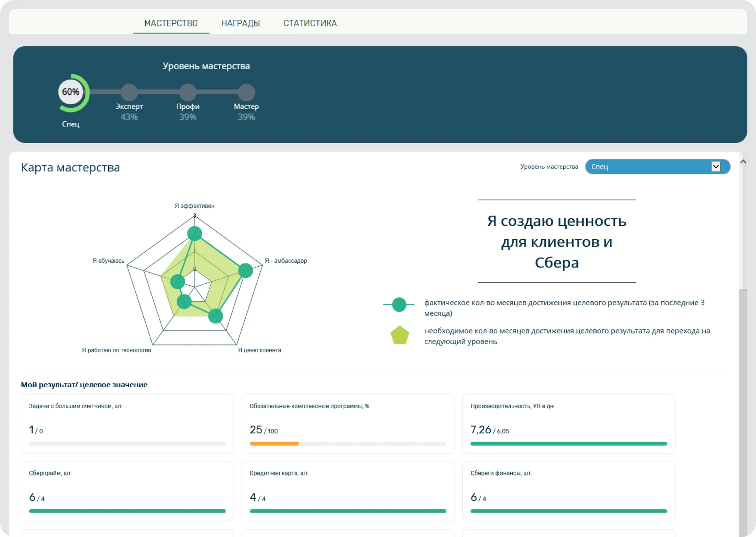
Task: Click the dropdown arrow next to Спец
Action: point(715,167)
